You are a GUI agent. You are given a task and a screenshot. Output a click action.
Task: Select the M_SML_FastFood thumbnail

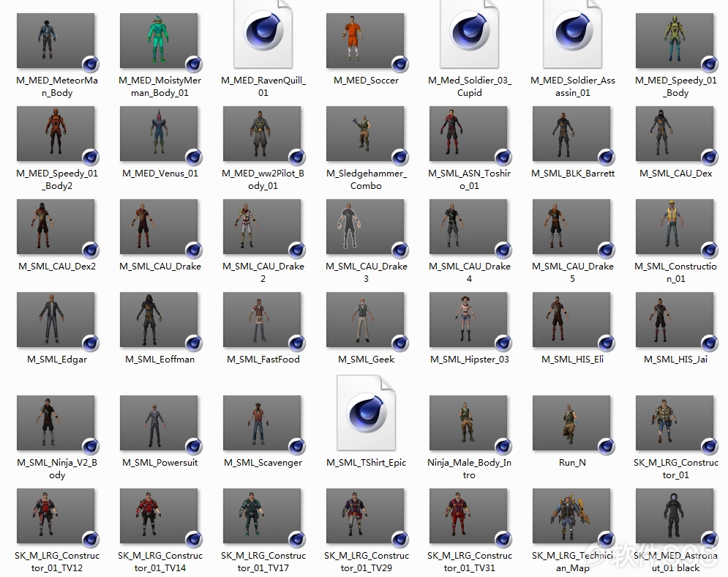coord(262,320)
